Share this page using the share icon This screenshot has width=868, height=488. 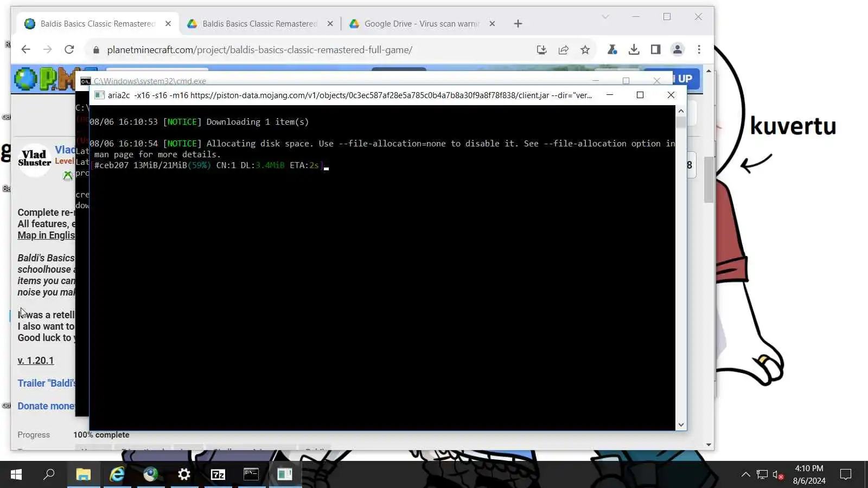pyautogui.click(x=563, y=50)
